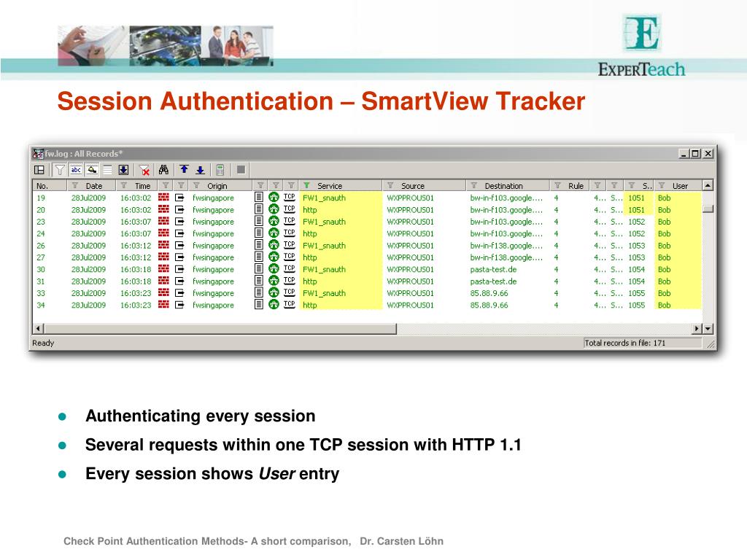Select http service in row 20

pos(309,209)
